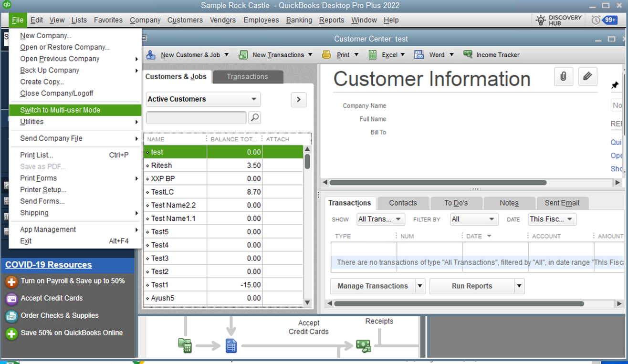Viewport: 628px width, 364px height.
Task: Switch to the Contacts tab
Action: click(x=403, y=203)
